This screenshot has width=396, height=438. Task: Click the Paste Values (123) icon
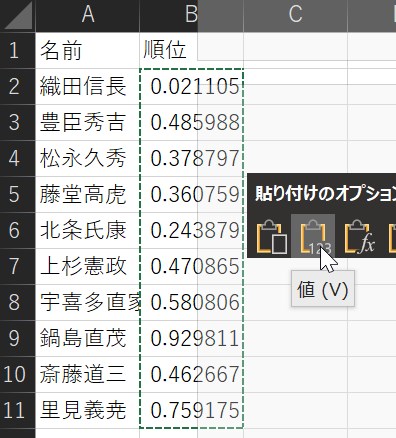(x=313, y=237)
